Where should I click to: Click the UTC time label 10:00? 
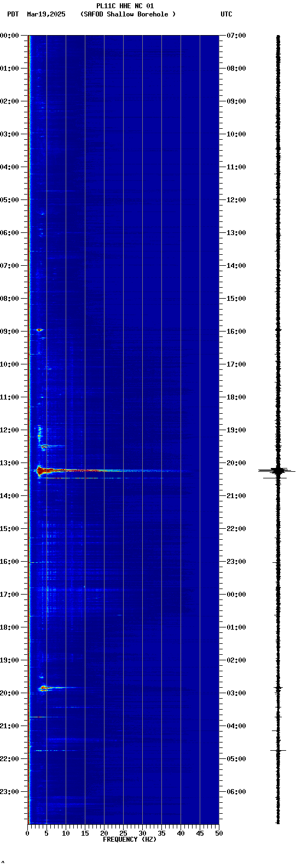click(236, 134)
